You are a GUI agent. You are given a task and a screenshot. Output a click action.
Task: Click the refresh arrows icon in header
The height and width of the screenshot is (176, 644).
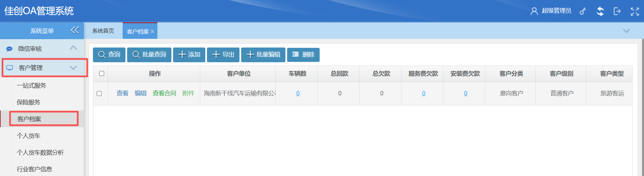point(600,11)
